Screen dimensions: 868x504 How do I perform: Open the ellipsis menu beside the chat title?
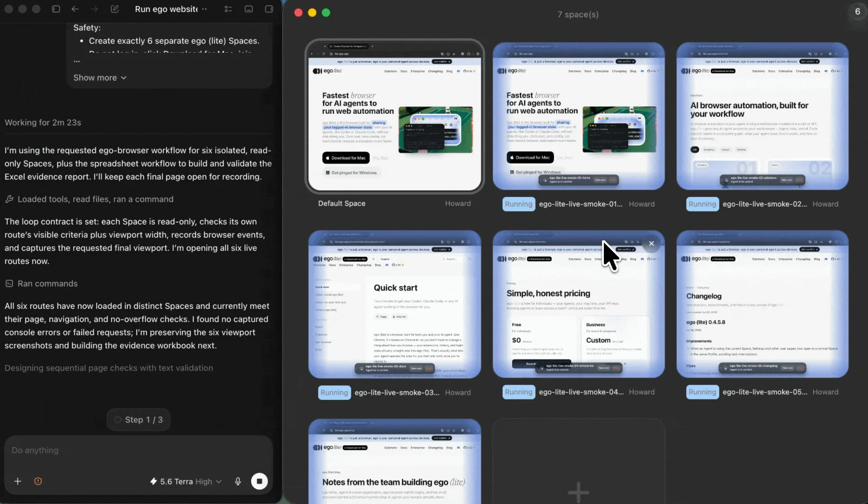204,9
